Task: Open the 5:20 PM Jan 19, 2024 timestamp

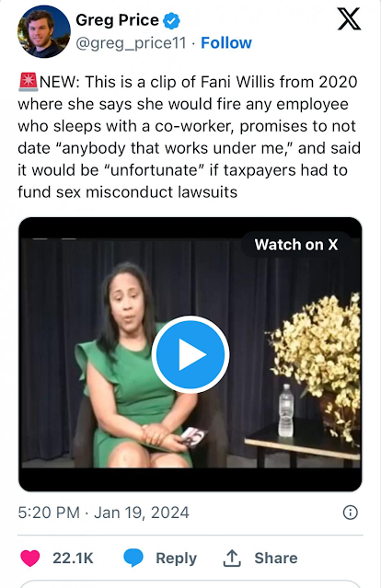Action: pyautogui.click(x=103, y=513)
